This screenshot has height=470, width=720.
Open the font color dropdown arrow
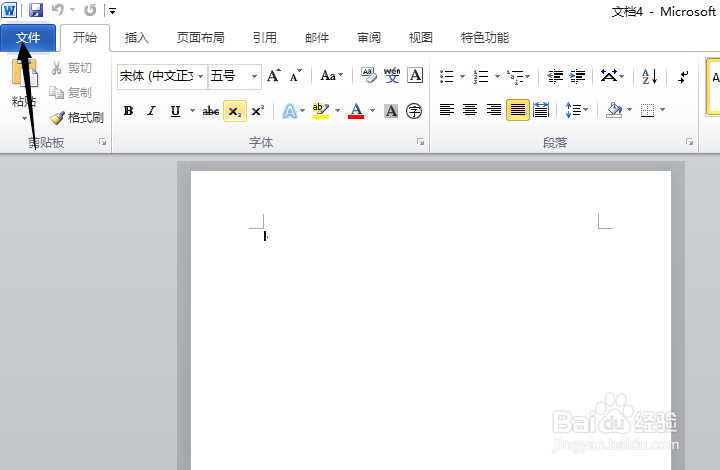(x=372, y=111)
